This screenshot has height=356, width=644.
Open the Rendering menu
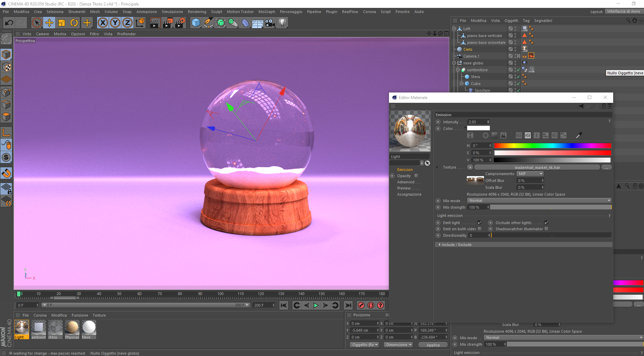197,12
